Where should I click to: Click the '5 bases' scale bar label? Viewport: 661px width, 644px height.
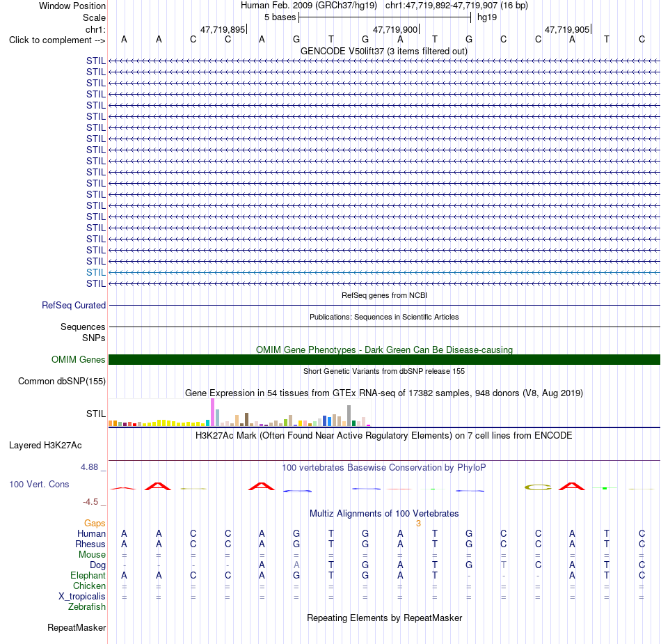(x=280, y=17)
